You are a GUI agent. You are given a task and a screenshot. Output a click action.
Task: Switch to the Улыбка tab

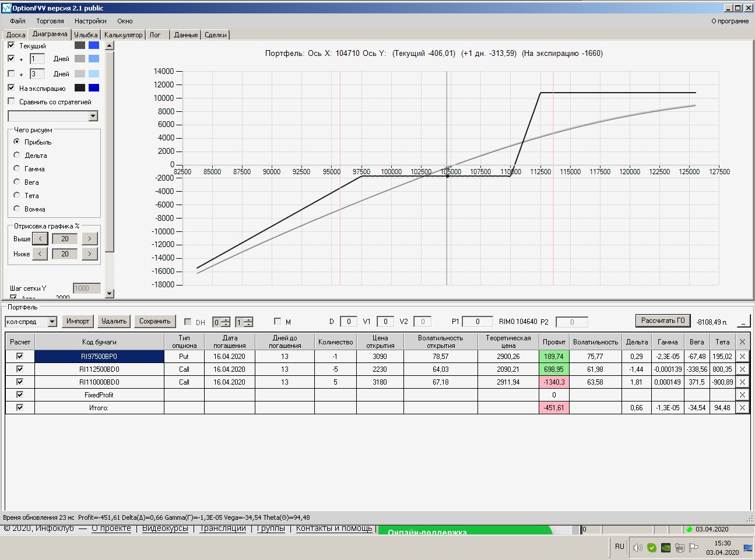86,35
